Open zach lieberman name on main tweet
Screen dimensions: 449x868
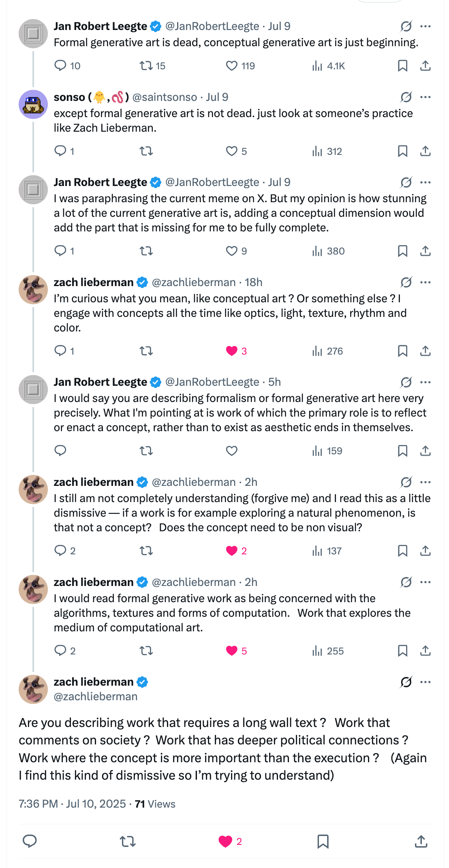pyautogui.click(x=94, y=682)
